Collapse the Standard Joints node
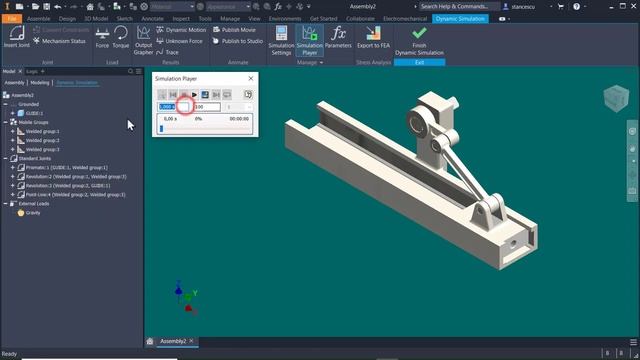 pyautogui.click(x=6, y=158)
